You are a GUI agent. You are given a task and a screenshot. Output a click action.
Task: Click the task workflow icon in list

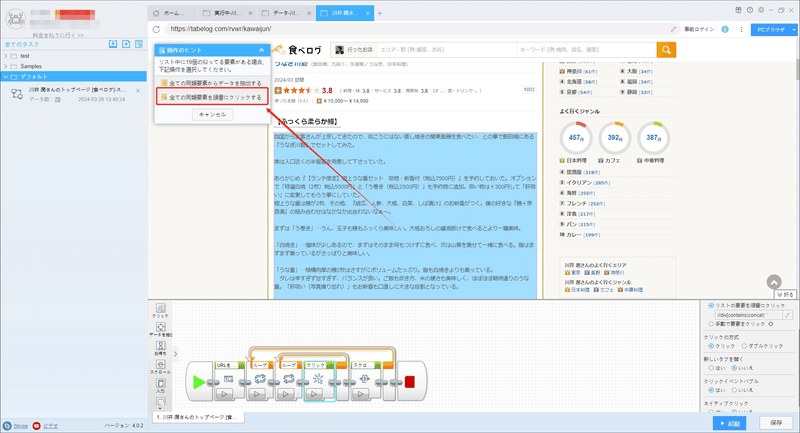(x=17, y=94)
